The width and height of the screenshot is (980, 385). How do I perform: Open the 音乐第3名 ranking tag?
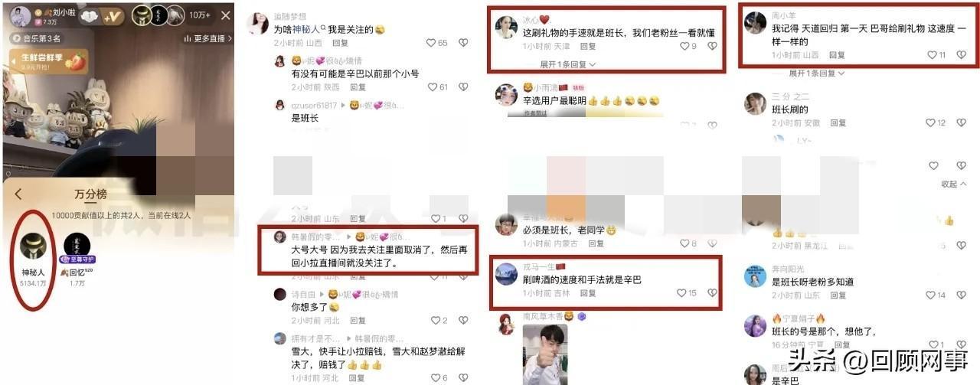click(x=37, y=38)
